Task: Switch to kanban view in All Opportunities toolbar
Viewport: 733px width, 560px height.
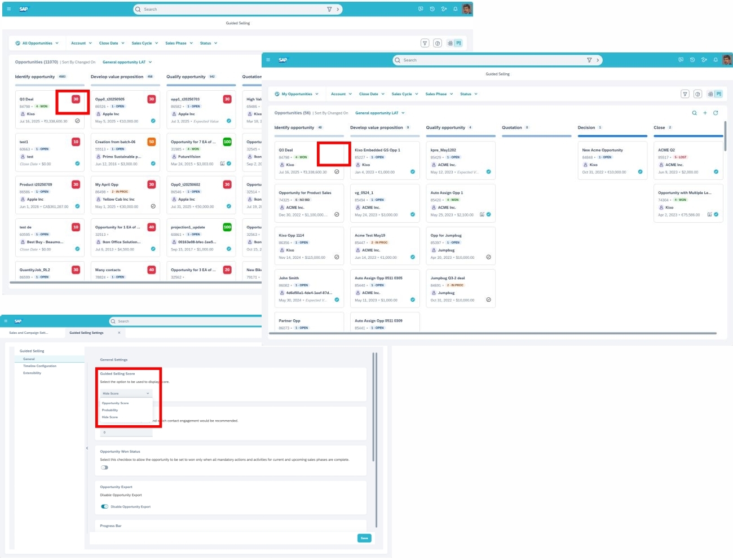Action: (458, 43)
